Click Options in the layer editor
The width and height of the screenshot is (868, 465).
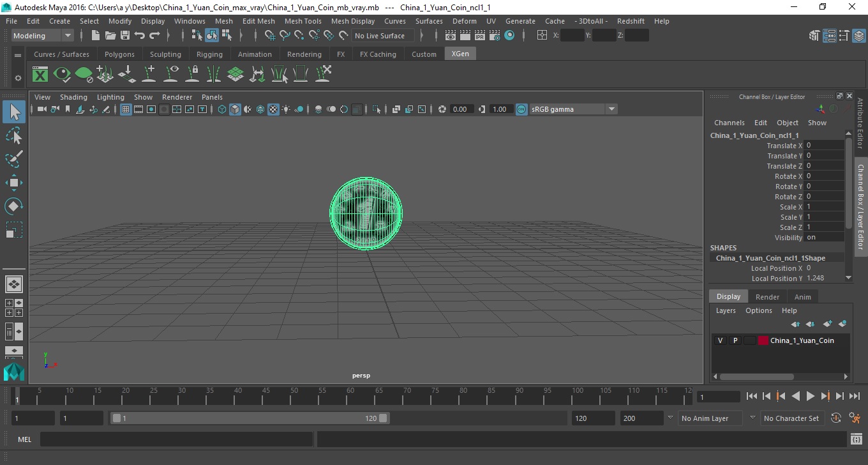tap(759, 310)
